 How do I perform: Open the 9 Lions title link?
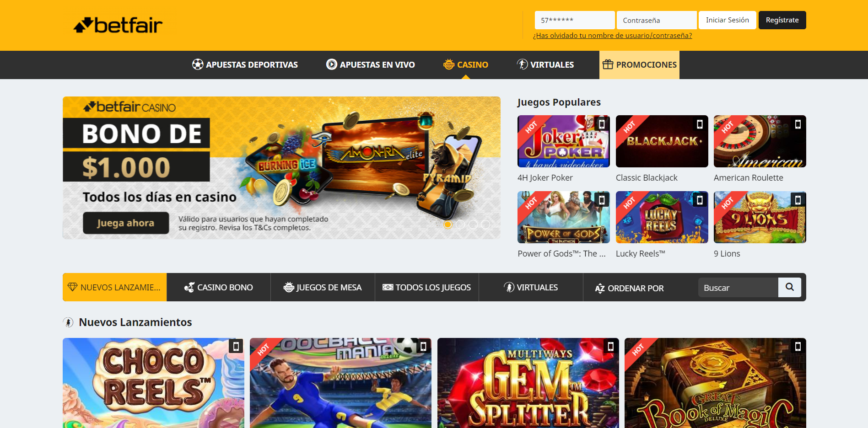point(727,254)
